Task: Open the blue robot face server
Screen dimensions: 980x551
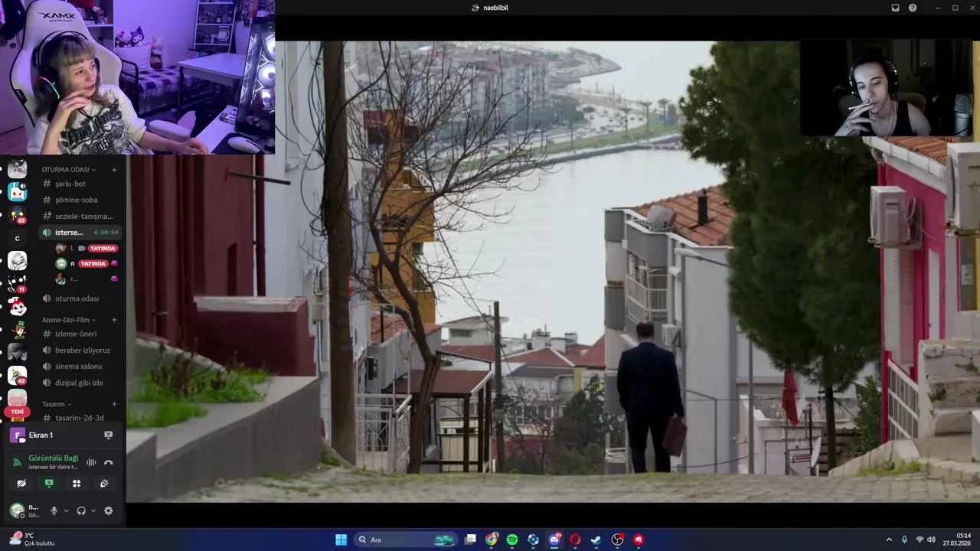Action: click(17, 192)
